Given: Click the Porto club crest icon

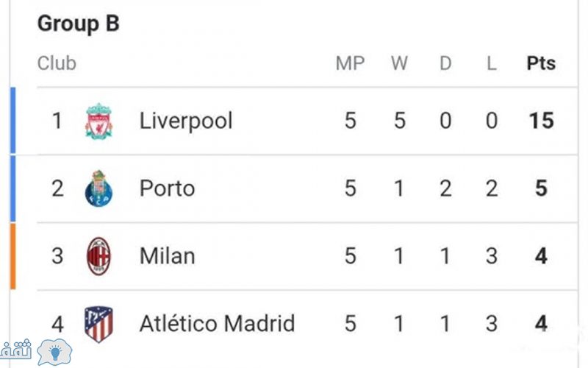Looking at the screenshot, I should click(x=98, y=188).
